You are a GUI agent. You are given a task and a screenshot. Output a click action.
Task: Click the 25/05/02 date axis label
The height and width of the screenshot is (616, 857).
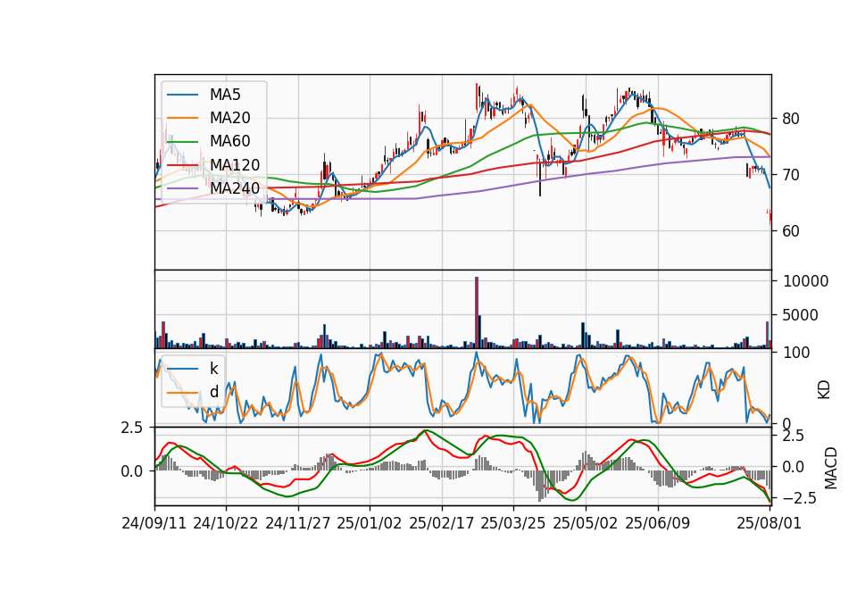pyautogui.click(x=586, y=523)
